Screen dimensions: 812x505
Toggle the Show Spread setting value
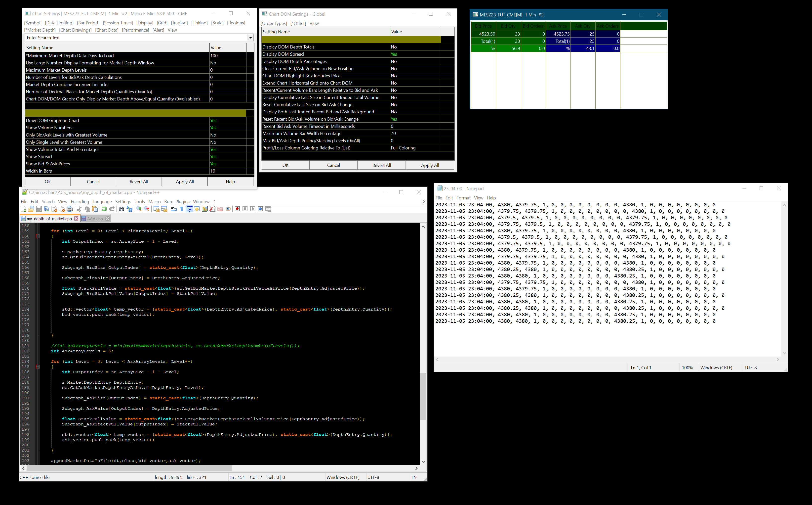pyautogui.click(x=227, y=157)
